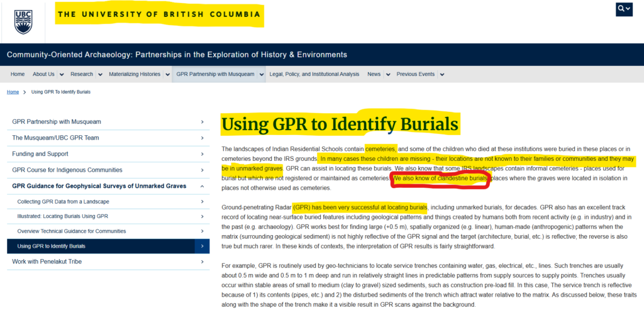The width and height of the screenshot is (644, 313).
Task: Click the UBC crest logo
Action: pos(25,21)
